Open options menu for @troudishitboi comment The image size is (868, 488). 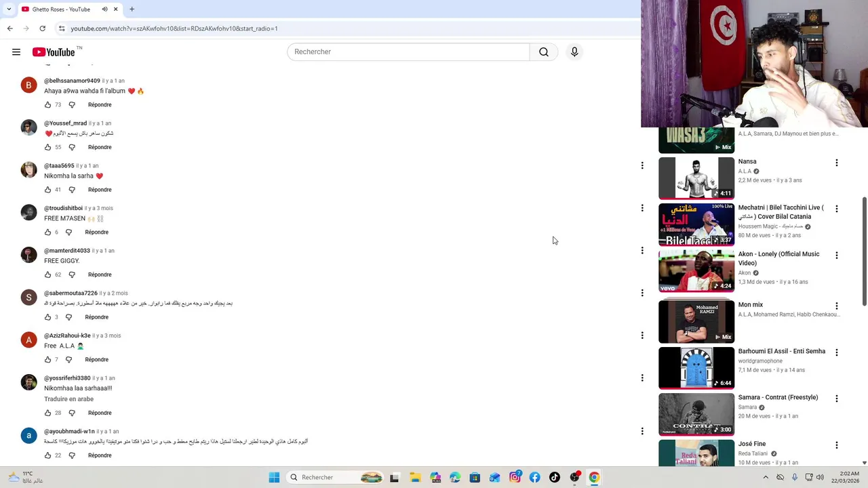click(x=642, y=208)
